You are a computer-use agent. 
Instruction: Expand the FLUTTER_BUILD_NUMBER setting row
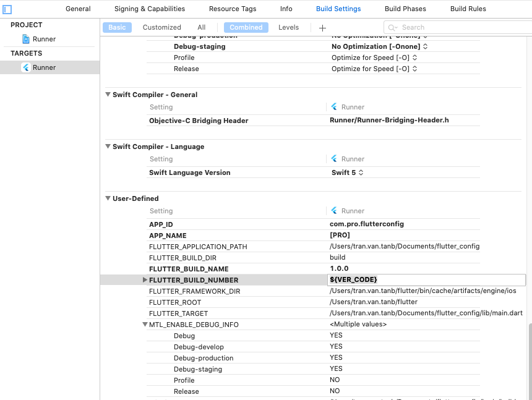point(145,280)
